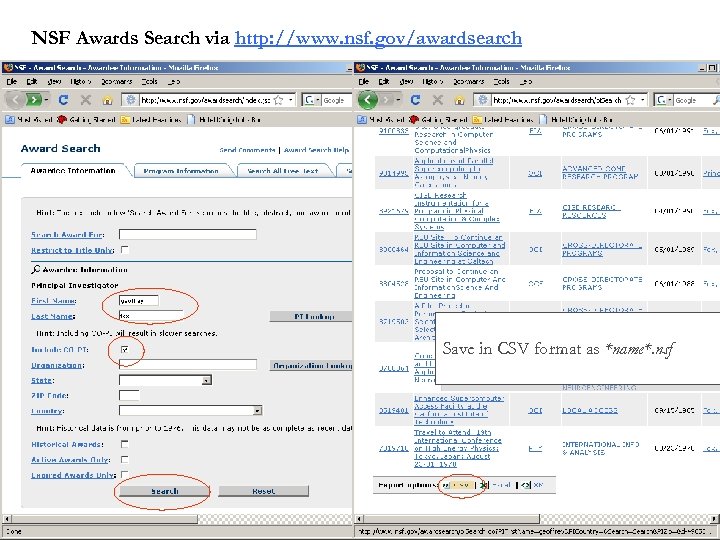Export results as XML
Image resolution: width=720 pixels, height=540 pixels.
point(533,485)
